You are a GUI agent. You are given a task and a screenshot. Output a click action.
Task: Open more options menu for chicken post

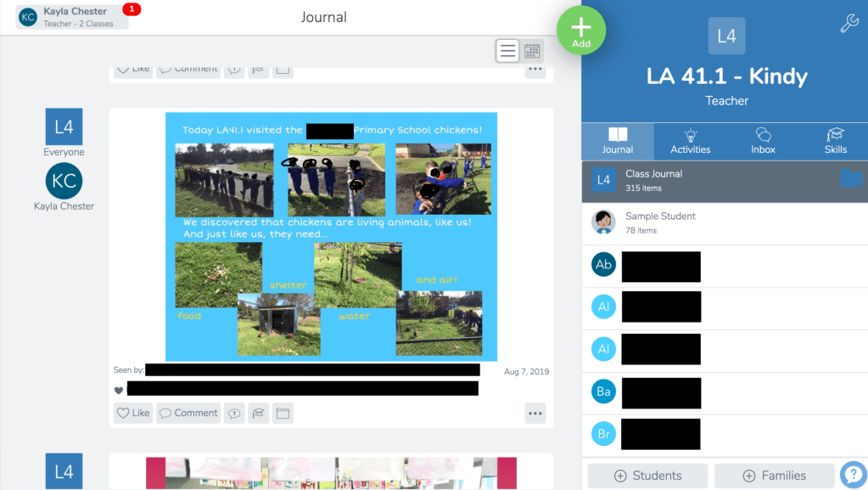pos(535,414)
